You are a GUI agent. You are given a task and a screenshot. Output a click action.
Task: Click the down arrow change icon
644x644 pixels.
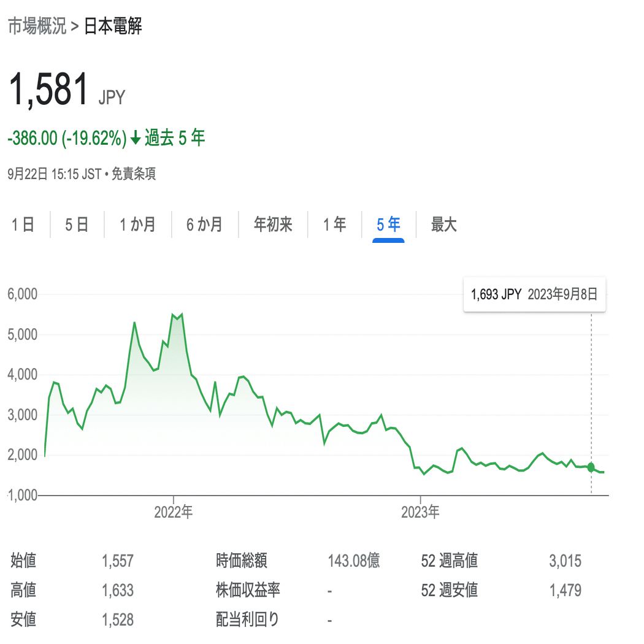136,138
